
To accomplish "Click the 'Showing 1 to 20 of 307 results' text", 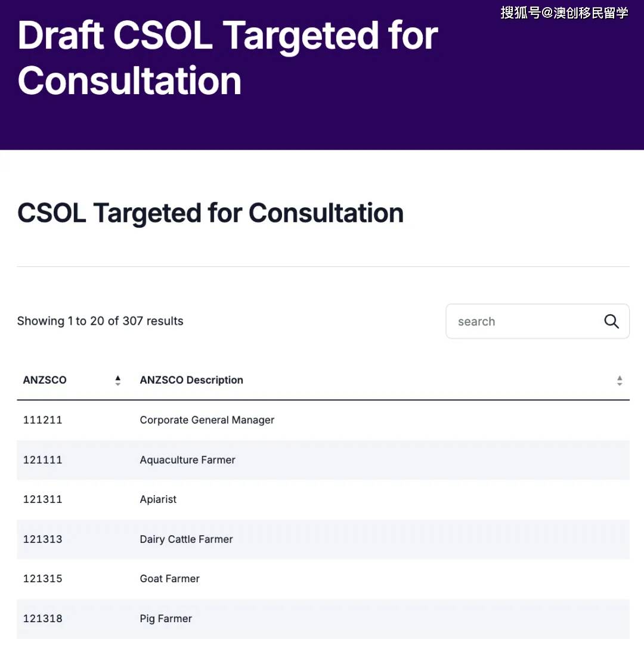I will click(100, 321).
